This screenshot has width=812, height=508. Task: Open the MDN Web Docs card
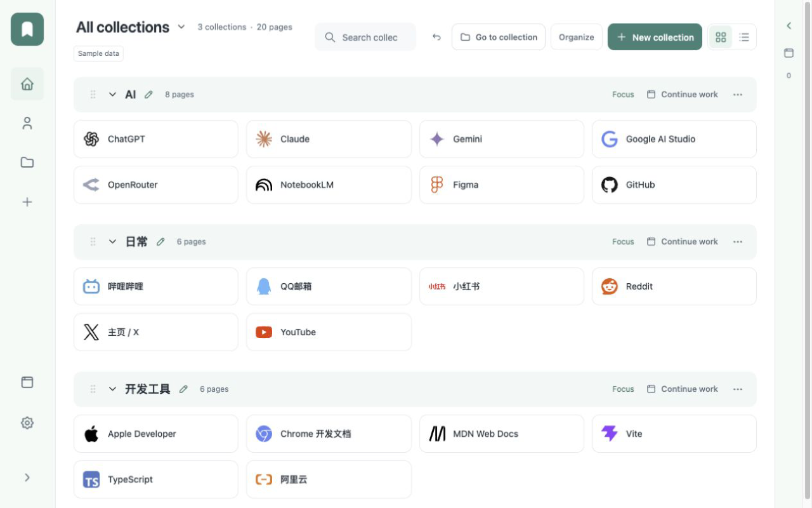pyautogui.click(x=502, y=434)
